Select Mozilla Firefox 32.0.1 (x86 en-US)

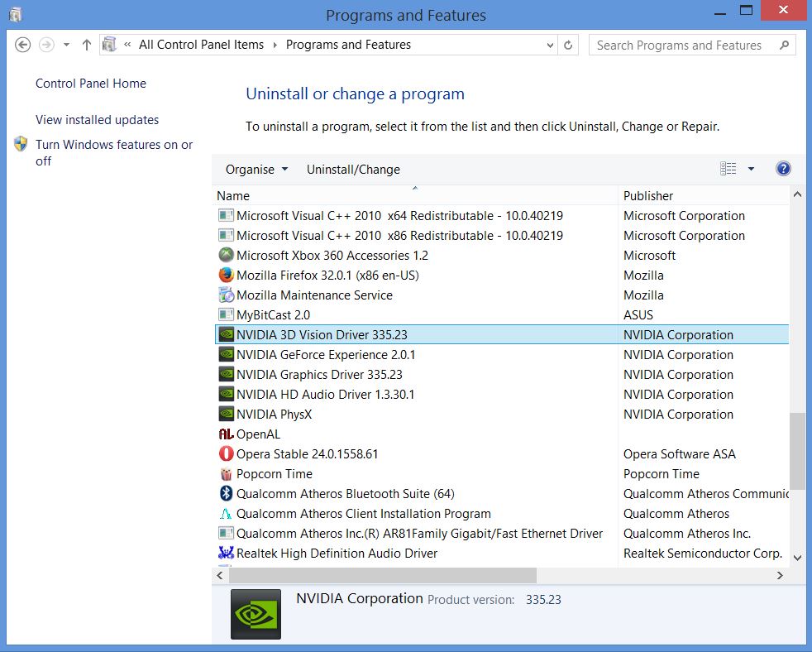(327, 276)
